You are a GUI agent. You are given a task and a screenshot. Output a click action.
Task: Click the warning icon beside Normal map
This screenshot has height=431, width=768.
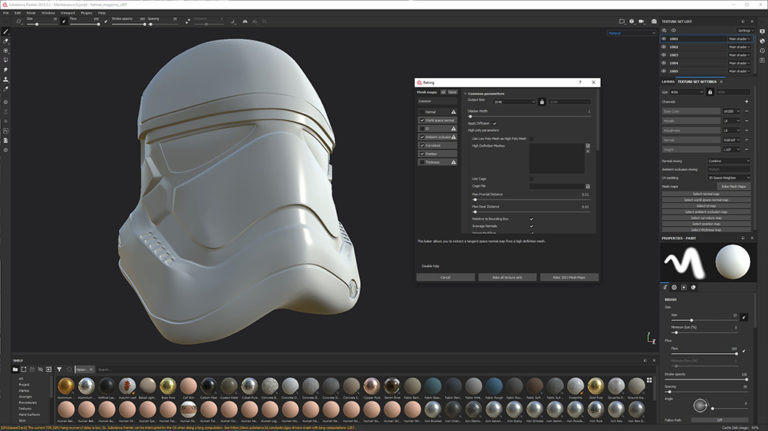(x=454, y=112)
